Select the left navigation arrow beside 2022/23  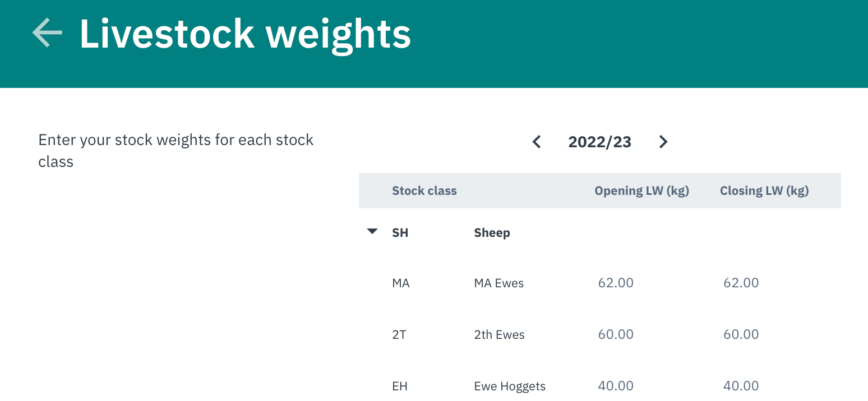pyautogui.click(x=537, y=142)
